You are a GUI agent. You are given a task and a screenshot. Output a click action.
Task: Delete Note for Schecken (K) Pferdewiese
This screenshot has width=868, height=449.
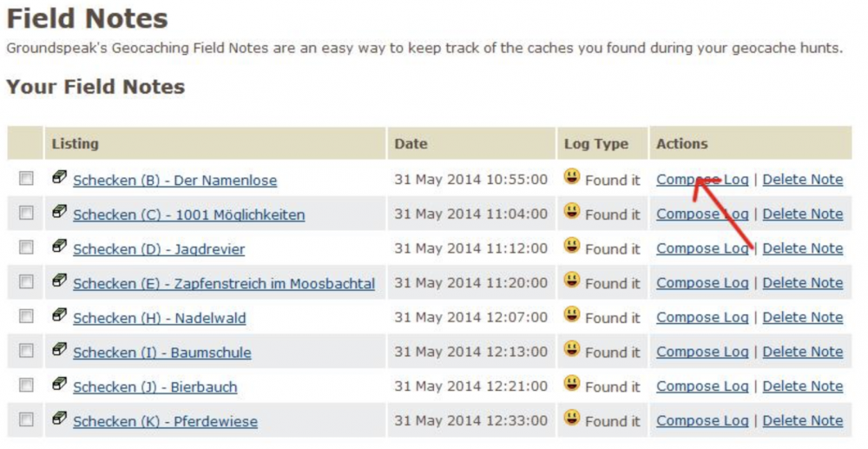(803, 420)
